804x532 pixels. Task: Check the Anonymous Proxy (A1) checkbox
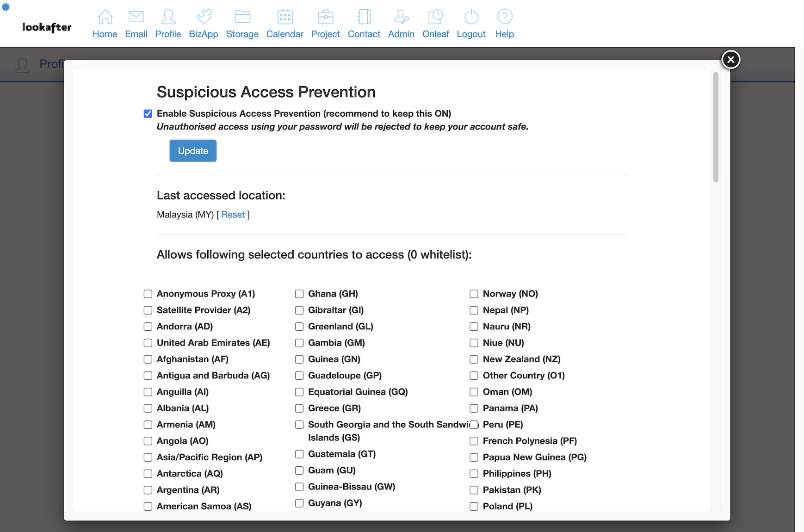[148, 294]
